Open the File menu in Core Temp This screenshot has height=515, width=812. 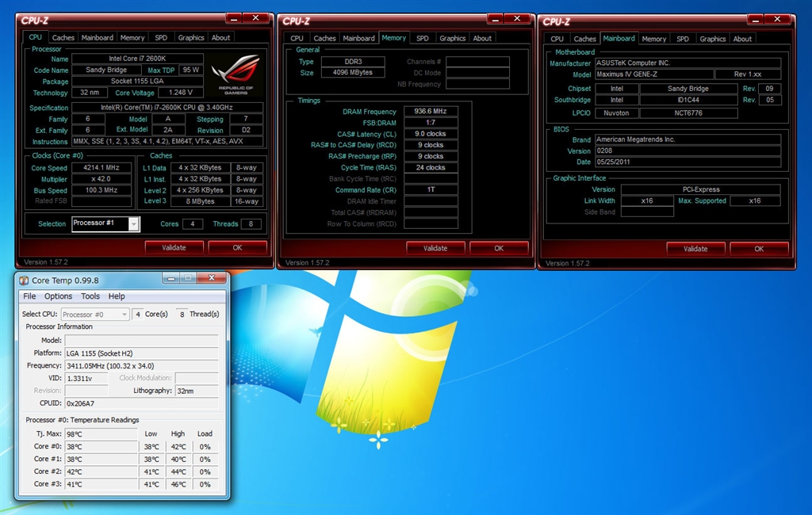point(29,296)
